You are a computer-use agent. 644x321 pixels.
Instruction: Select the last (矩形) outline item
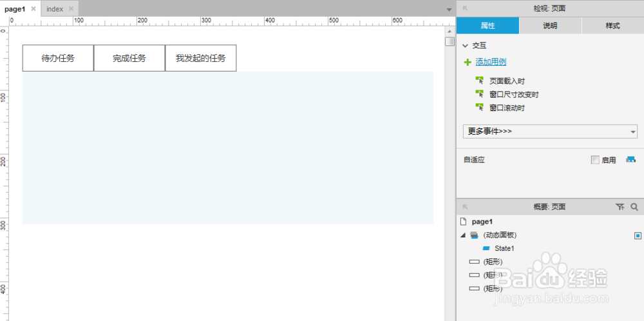click(x=493, y=289)
